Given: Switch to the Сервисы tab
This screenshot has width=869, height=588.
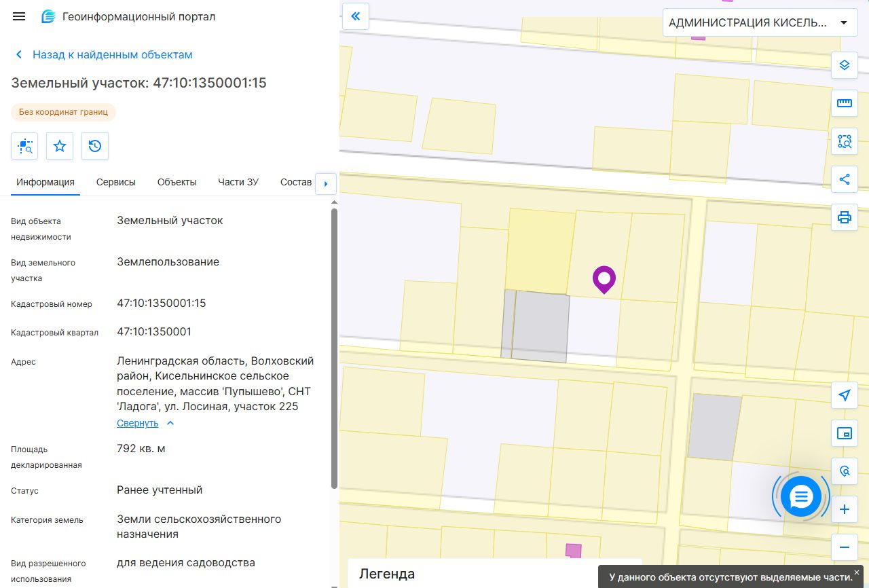Looking at the screenshot, I should [116, 182].
